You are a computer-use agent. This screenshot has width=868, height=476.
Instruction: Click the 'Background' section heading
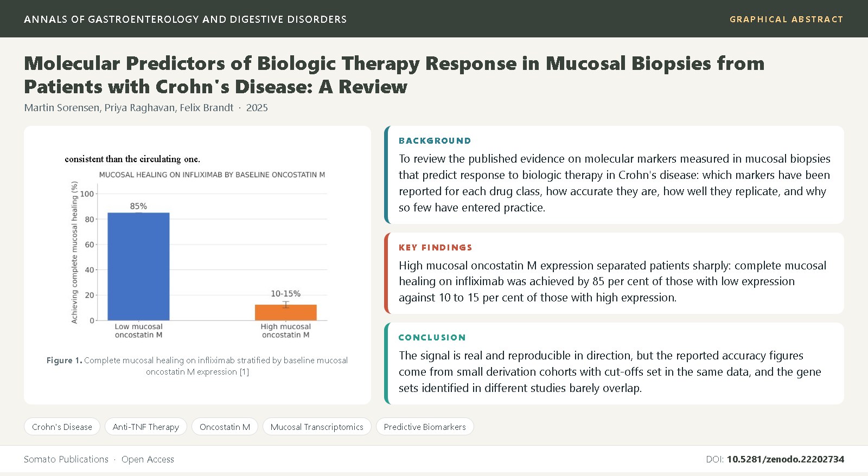435,141
